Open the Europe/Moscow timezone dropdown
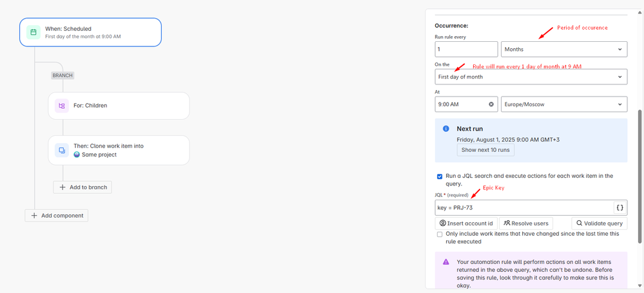Viewport: 644px width, 293px height. pyautogui.click(x=564, y=104)
